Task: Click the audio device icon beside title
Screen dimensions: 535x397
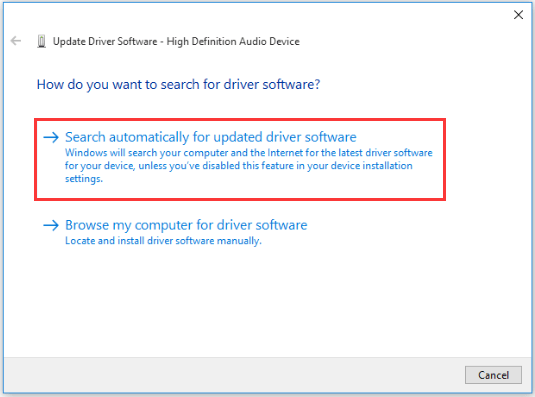Action: [x=41, y=41]
